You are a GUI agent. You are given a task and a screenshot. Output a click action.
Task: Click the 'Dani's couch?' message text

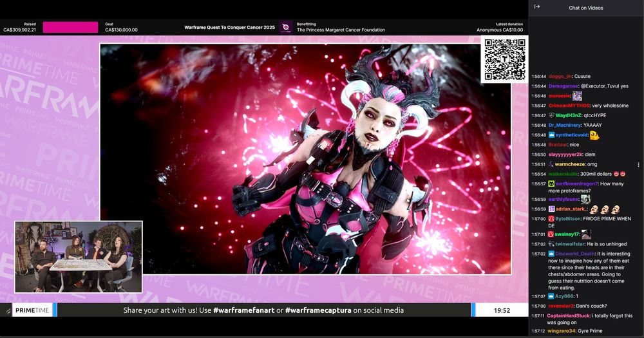pyautogui.click(x=592, y=306)
